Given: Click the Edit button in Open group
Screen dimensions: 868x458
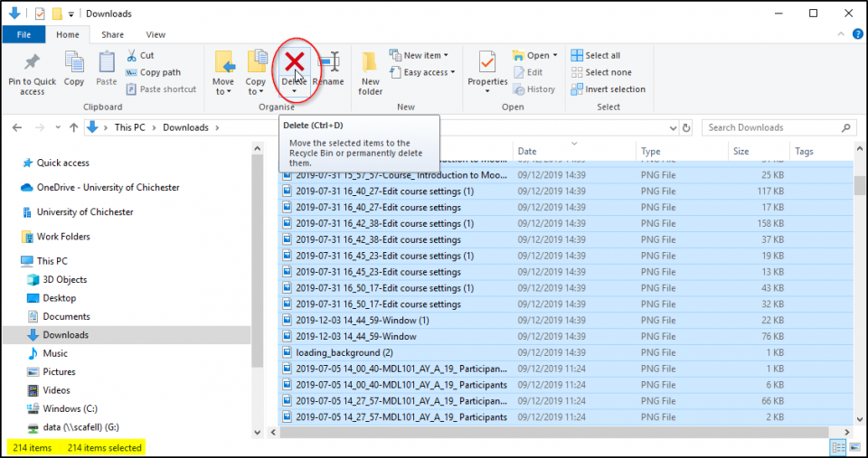Looking at the screenshot, I should click(528, 72).
